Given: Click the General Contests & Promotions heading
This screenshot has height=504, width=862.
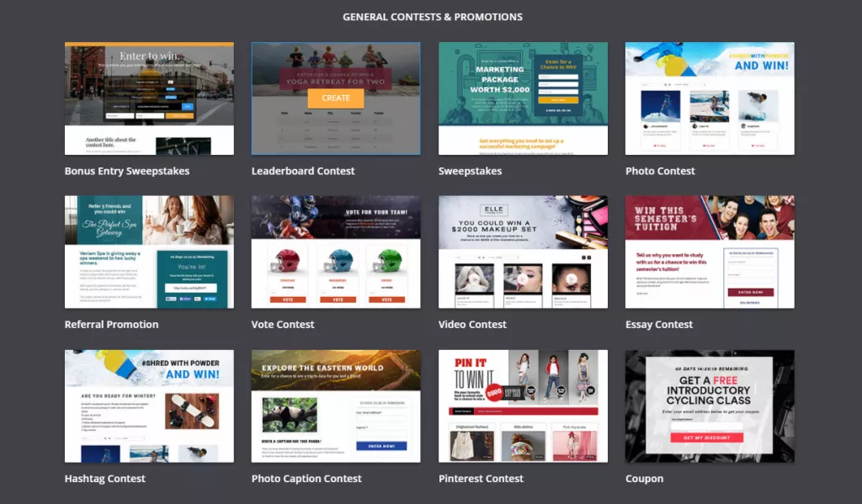Looking at the screenshot, I should 433,17.
